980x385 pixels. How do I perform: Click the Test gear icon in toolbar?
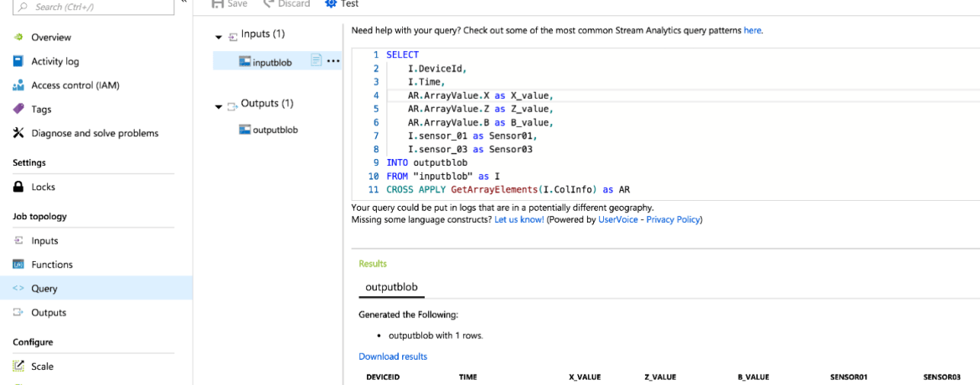tap(331, 3)
